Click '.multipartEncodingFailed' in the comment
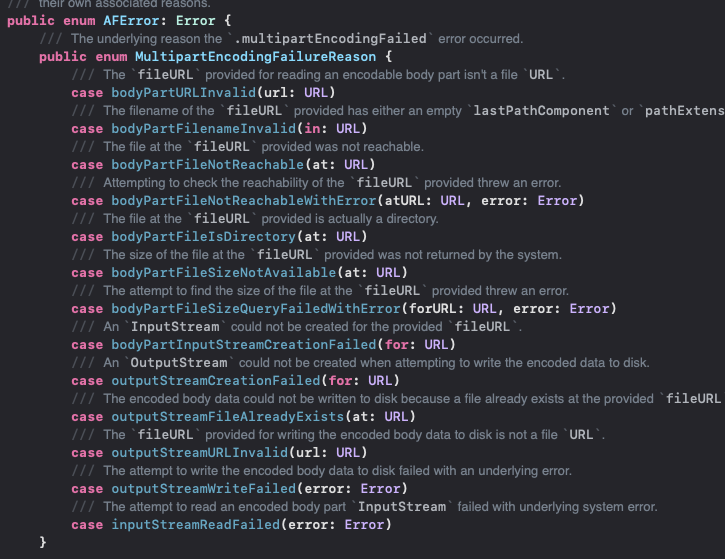 [x=330, y=39]
